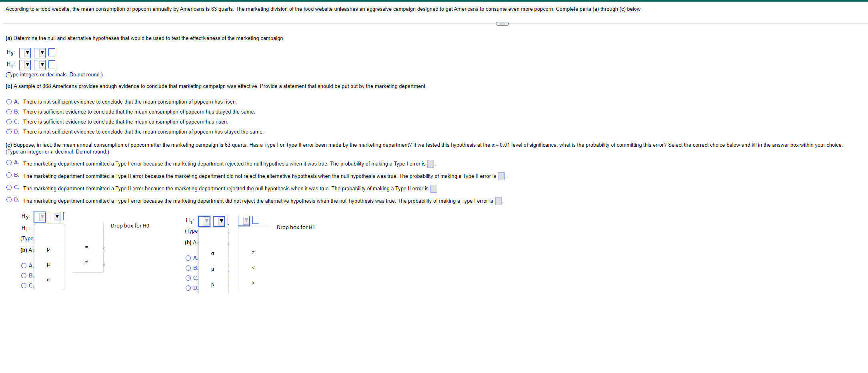Viewport: 868px width, 373px height.
Task: Select "μ" in the H0 drop box list
Action: pos(48,264)
